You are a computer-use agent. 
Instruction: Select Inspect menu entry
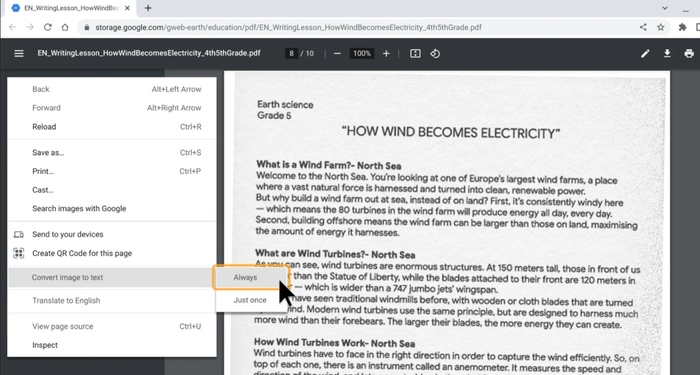point(112,345)
